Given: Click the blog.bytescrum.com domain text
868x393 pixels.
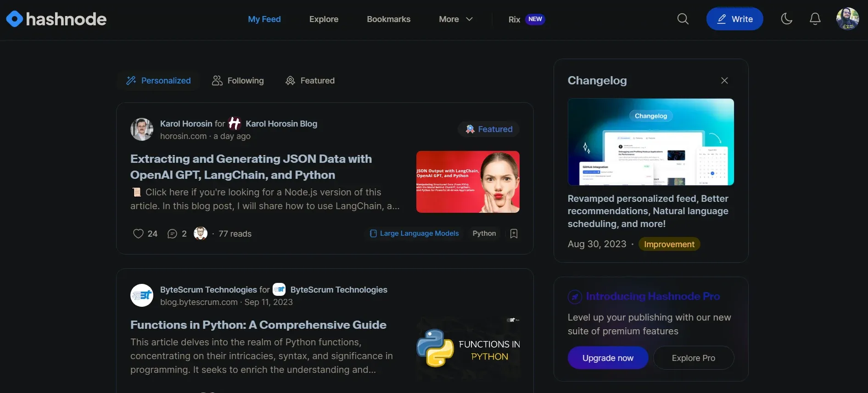Looking at the screenshot, I should pos(199,302).
